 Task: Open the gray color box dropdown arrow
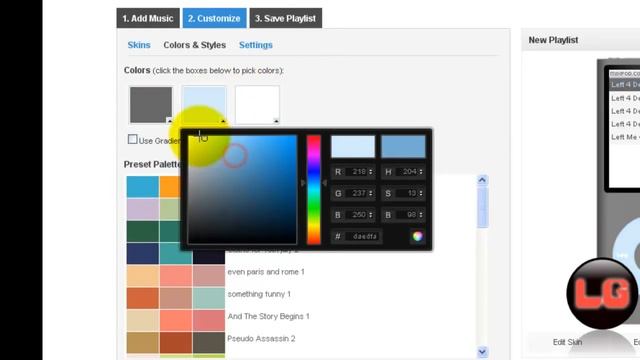tap(169, 120)
